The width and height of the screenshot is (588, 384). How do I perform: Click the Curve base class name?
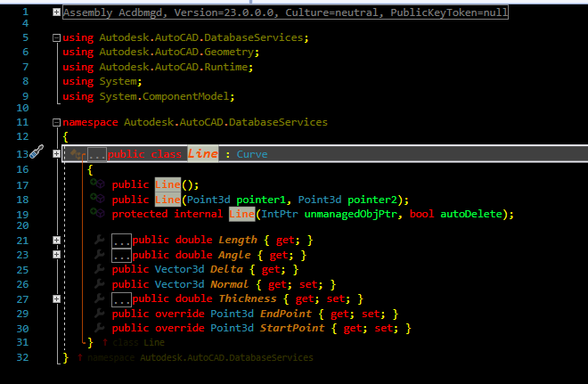click(x=252, y=154)
